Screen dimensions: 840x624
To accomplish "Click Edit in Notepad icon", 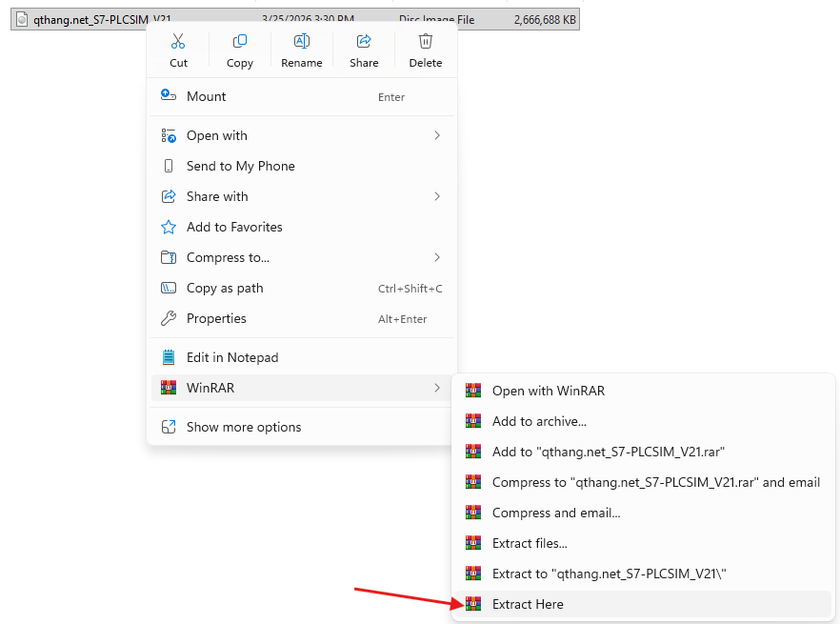I will 169,357.
